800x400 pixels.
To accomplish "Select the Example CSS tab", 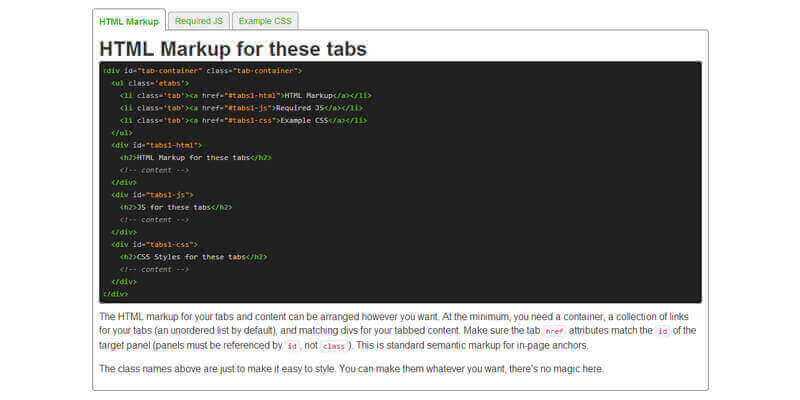I will click(x=265, y=20).
